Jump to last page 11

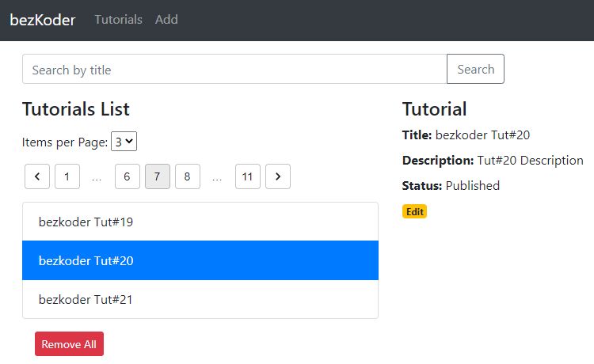248,176
